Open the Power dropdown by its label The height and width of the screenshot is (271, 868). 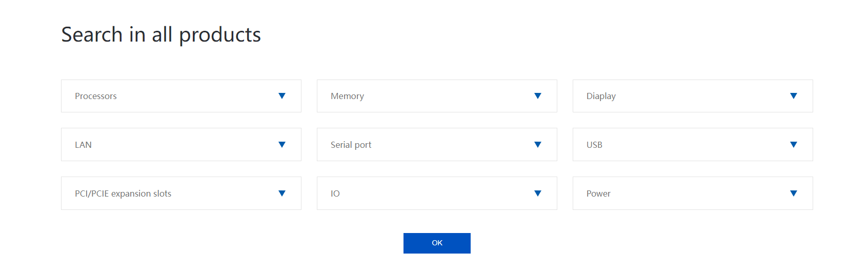coord(598,193)
